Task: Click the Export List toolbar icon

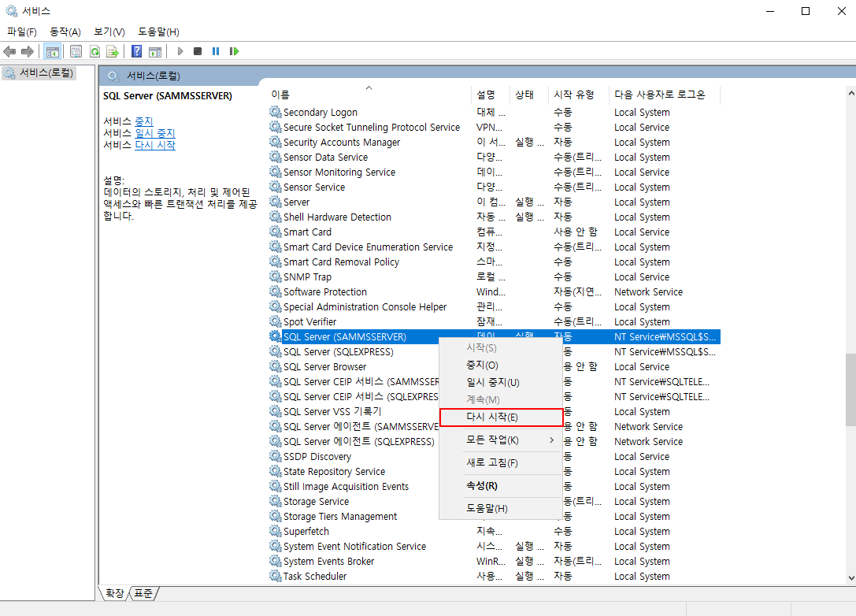Action: click(113, 51)
